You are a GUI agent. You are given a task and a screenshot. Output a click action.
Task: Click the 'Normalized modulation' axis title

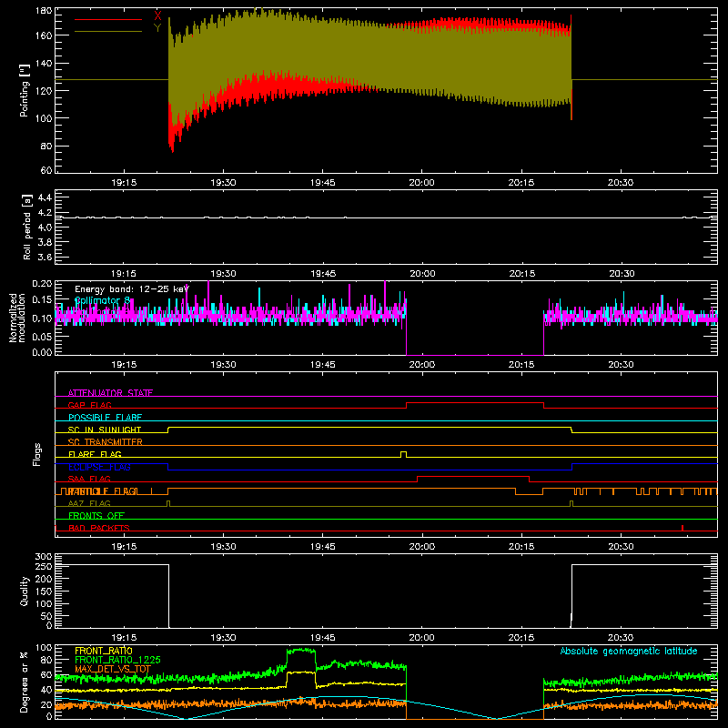point(17,318)
